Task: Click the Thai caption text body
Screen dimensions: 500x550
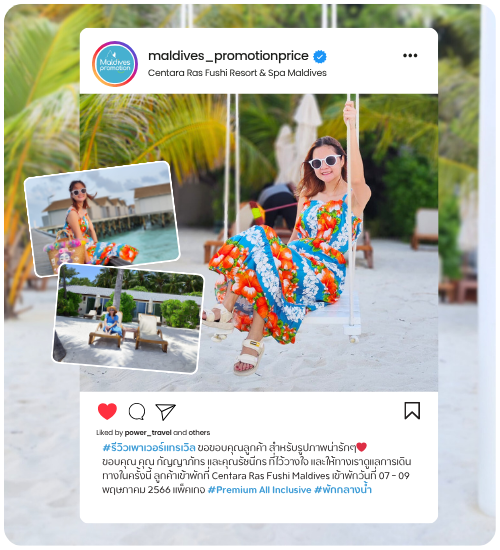Action: (x=256, y=469)
